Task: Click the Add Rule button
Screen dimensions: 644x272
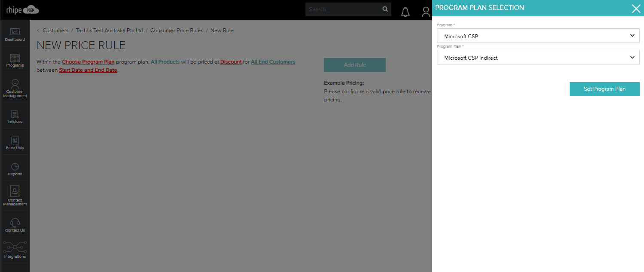Action: 355,65
